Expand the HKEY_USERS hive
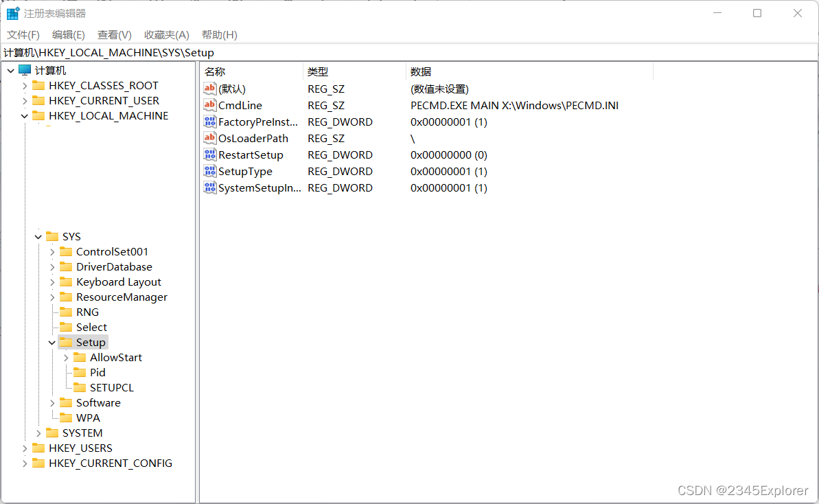This screenshot has width=819, height=504. point(25,448)
